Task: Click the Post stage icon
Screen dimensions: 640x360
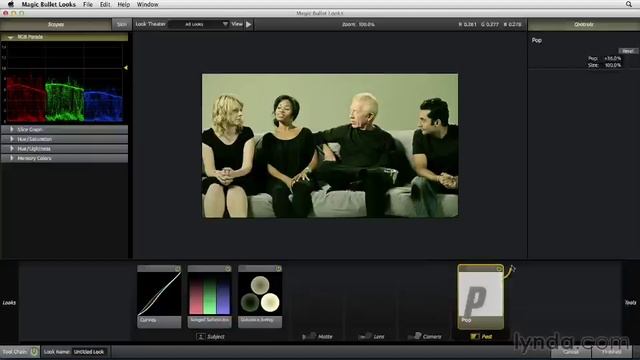Action: coord(475,336)
